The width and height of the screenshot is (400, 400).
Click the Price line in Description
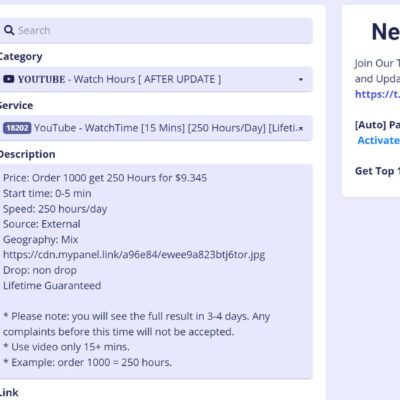coord(105,178)
